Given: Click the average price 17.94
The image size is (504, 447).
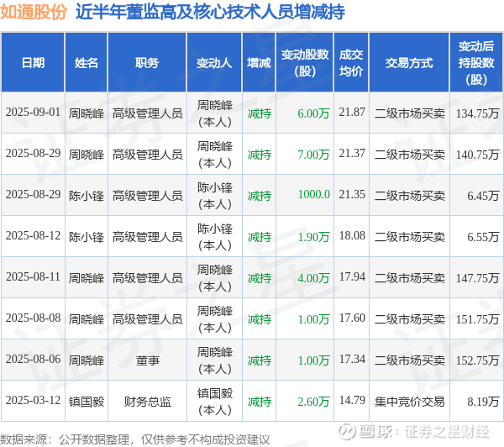Looking at the screenshot, I should [352, 277].
